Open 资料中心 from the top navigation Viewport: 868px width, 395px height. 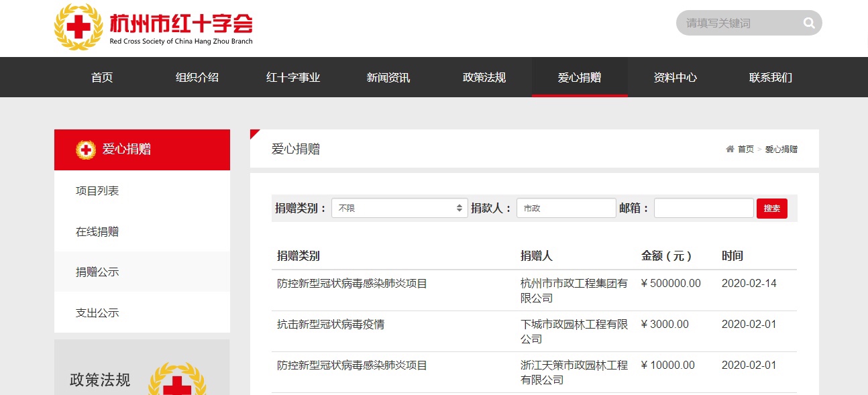point(675,77)
